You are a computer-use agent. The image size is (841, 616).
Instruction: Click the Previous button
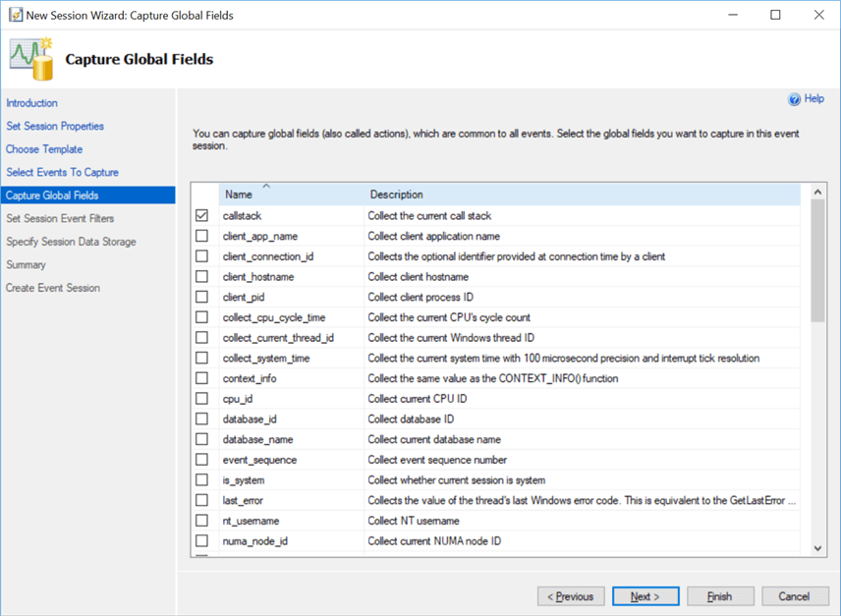click(571, 596)
